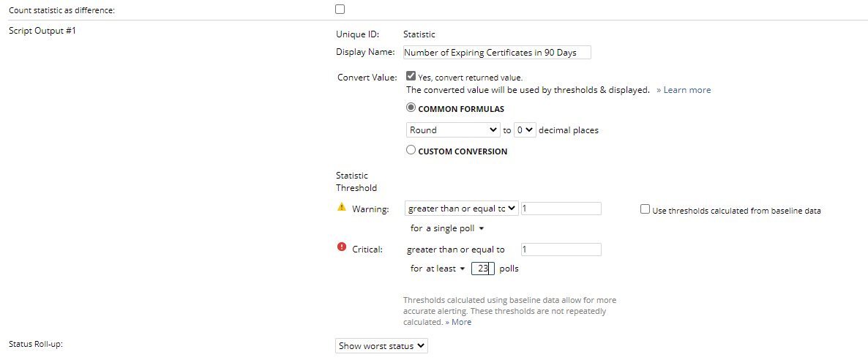Click the polls count input field
The height and width of the screenshot is (360, 868).
[482, 269]
